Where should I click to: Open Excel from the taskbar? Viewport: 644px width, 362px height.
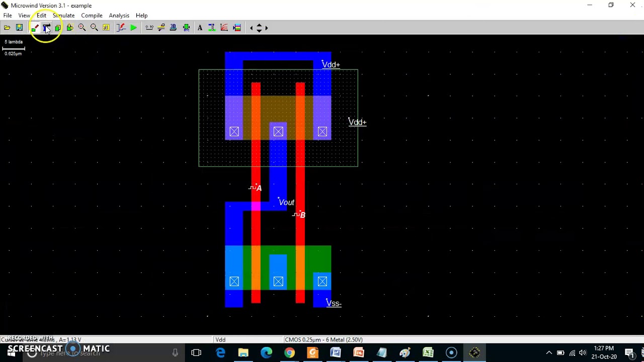click(x=428, y=353)
